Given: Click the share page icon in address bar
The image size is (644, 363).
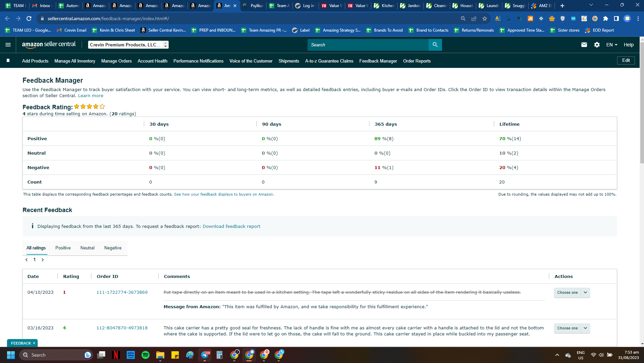Looking at the screenshot, I should [x=474, y=18].
